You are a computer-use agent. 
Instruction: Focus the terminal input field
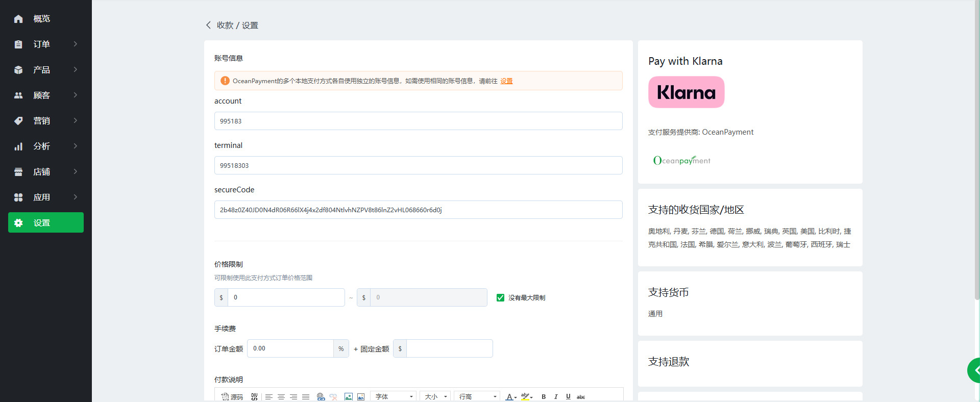(x=419, y=165)
